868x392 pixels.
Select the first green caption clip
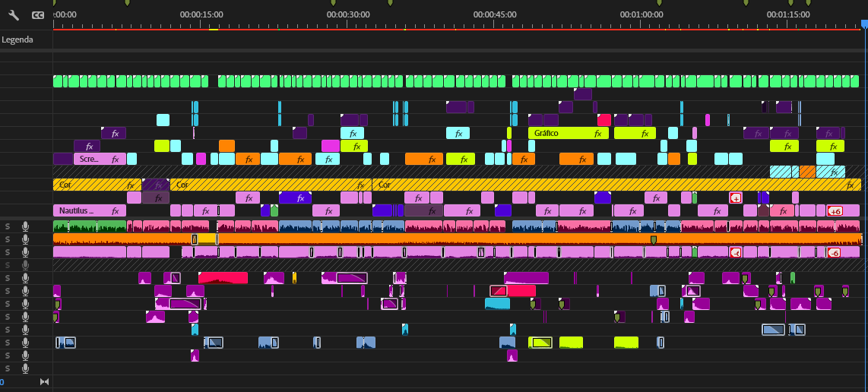58,81
